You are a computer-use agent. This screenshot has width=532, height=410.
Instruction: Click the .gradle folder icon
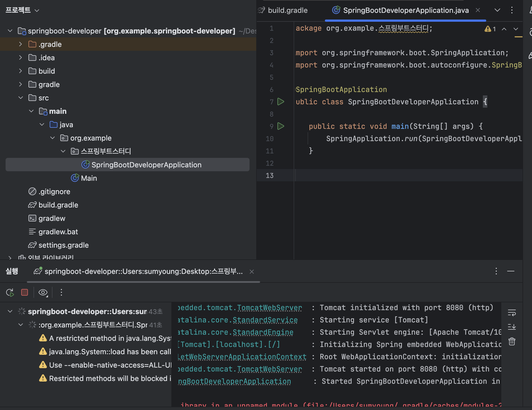tap(32, 44)
